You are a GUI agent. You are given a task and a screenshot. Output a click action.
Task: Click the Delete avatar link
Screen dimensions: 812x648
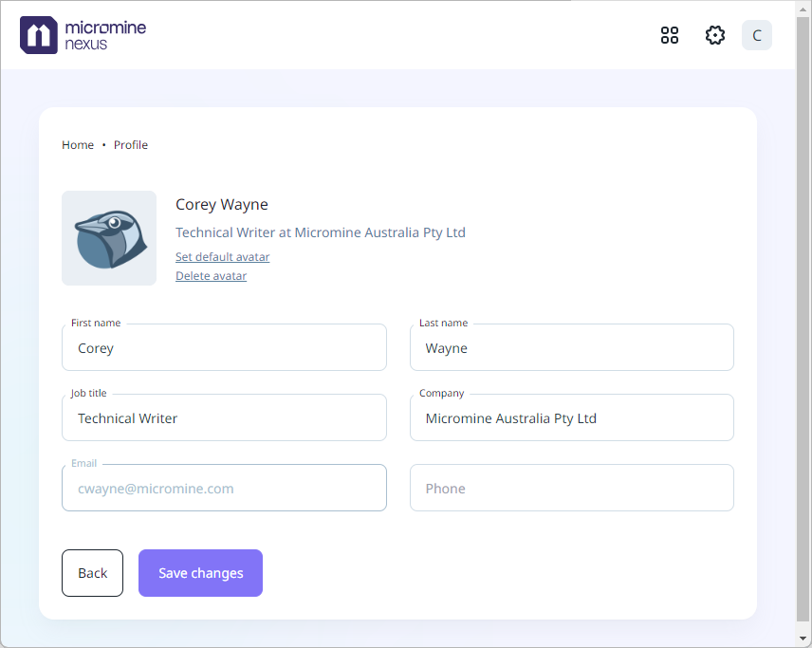(x=211, y=276)
